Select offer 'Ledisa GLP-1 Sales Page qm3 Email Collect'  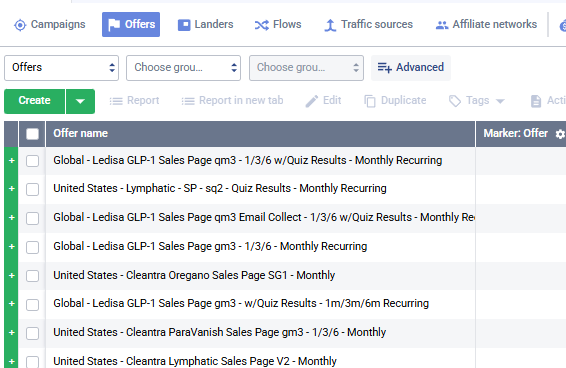[264, 217]
